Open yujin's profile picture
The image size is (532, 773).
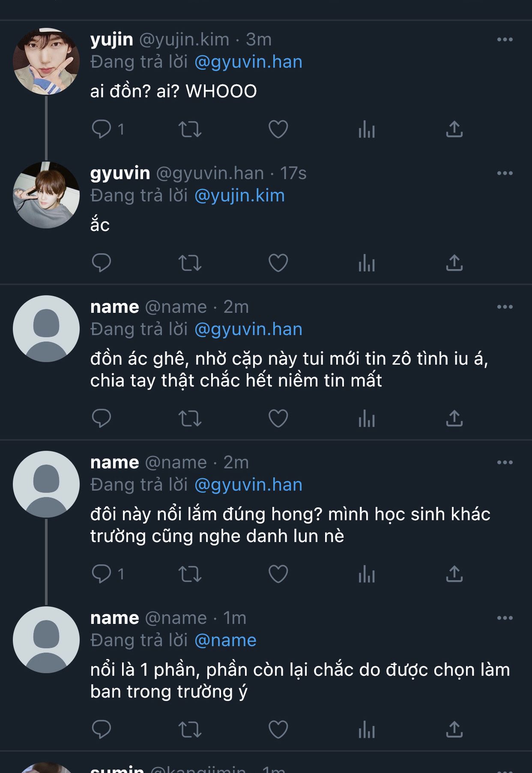pyautogui.click(x=46, y=61)
